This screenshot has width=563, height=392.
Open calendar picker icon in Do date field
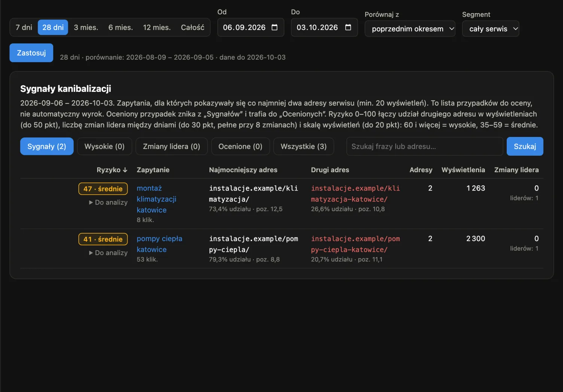pyautogui.click(x=348, y=27)
